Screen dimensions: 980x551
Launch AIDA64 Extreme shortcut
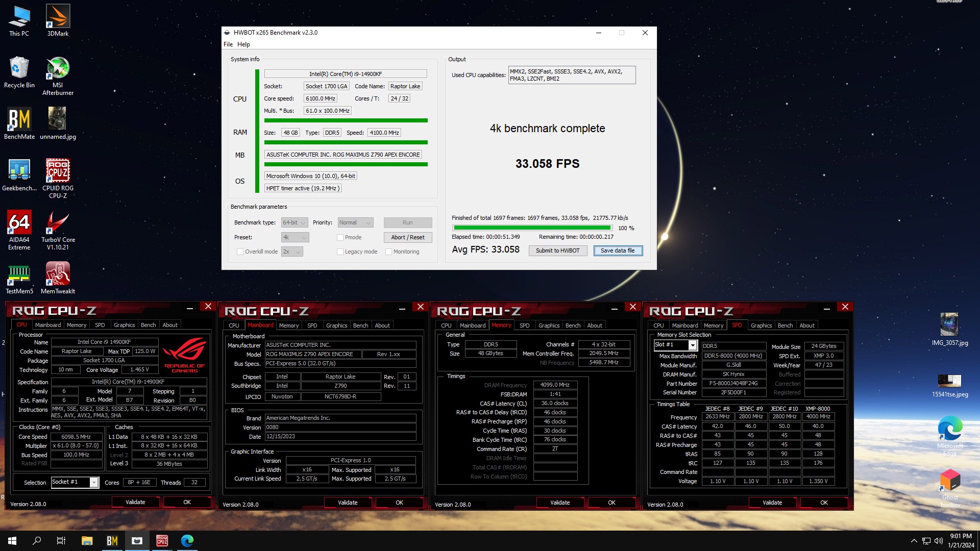click(19, 230)
